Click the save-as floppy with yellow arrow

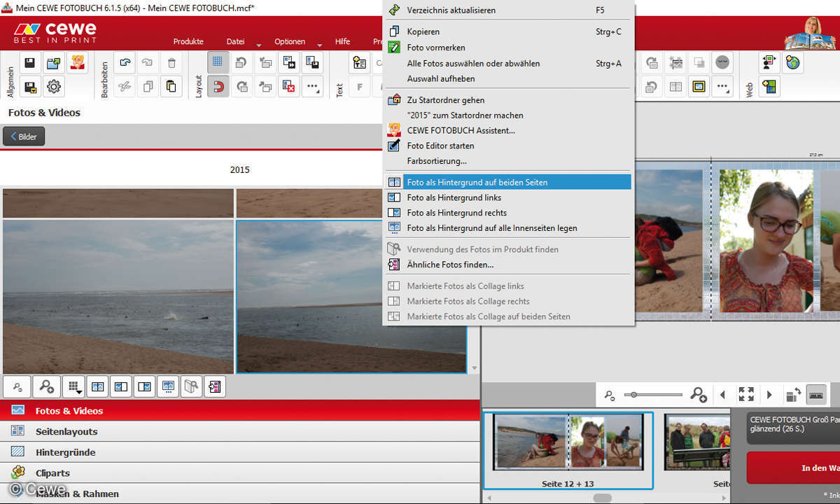click(30, 87)
